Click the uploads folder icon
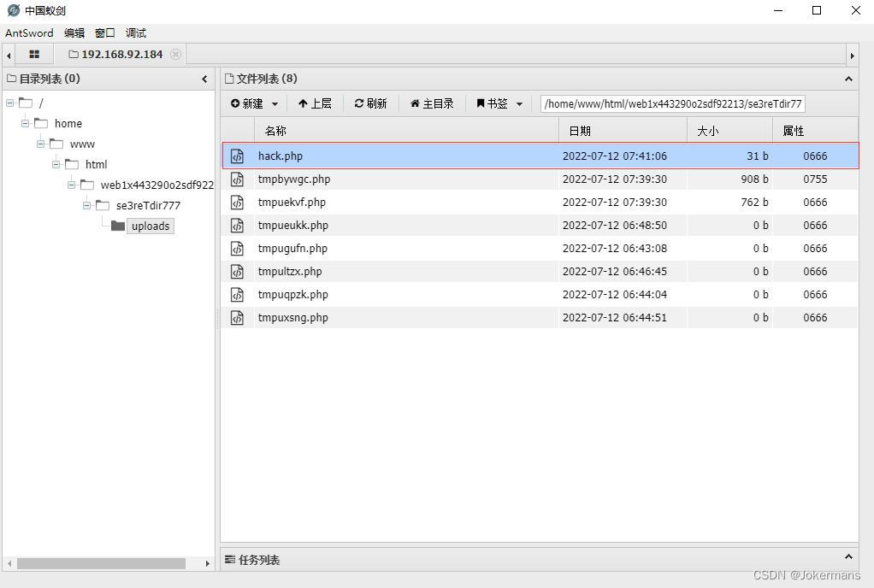Screen dimensions: 874x588 (118, 226)
